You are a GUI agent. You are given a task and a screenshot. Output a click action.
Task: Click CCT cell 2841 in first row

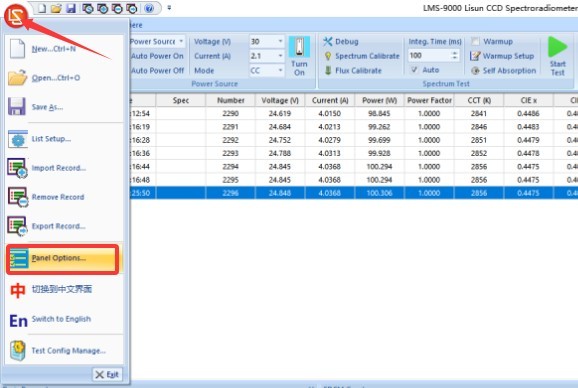click(479, 113)
